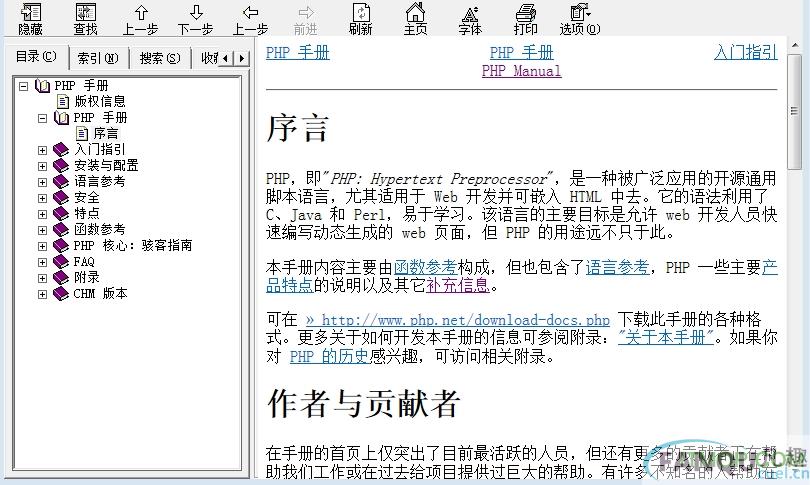This screenshot has height=485, width=810.
Task: Click the purple book icon beside 入门指引
Action: tap(61, 150)
